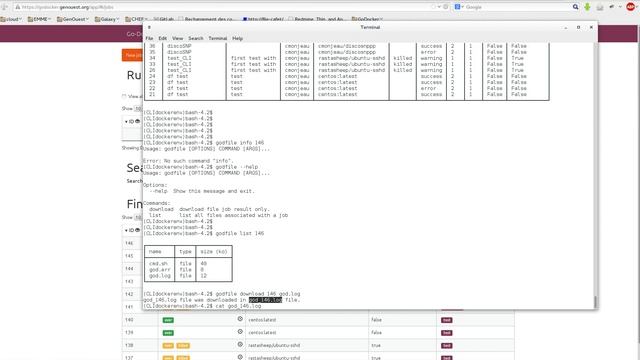Click the kill icon for job 137

pyautogui.click(x=240, y=357)
